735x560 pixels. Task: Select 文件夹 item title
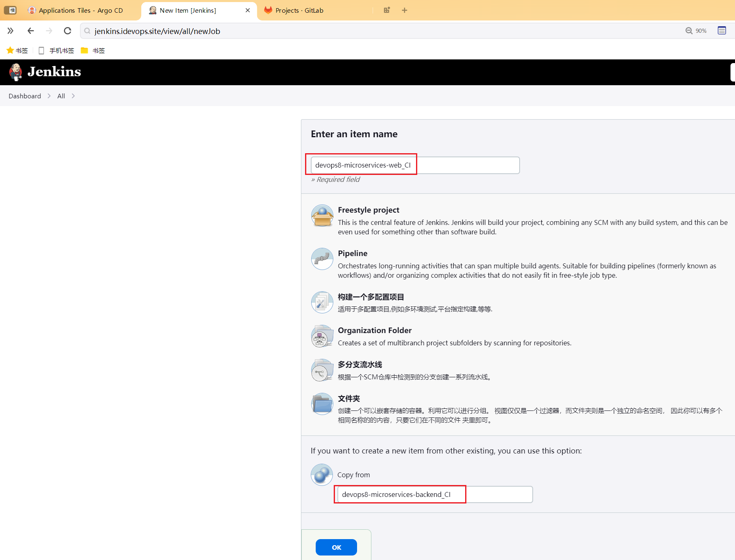click(349, 398)
